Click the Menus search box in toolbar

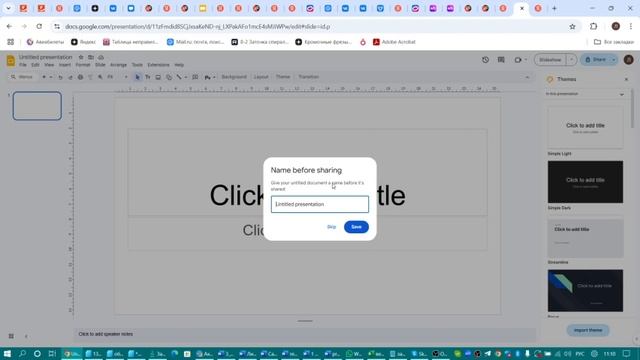click(x=24, y=77)
